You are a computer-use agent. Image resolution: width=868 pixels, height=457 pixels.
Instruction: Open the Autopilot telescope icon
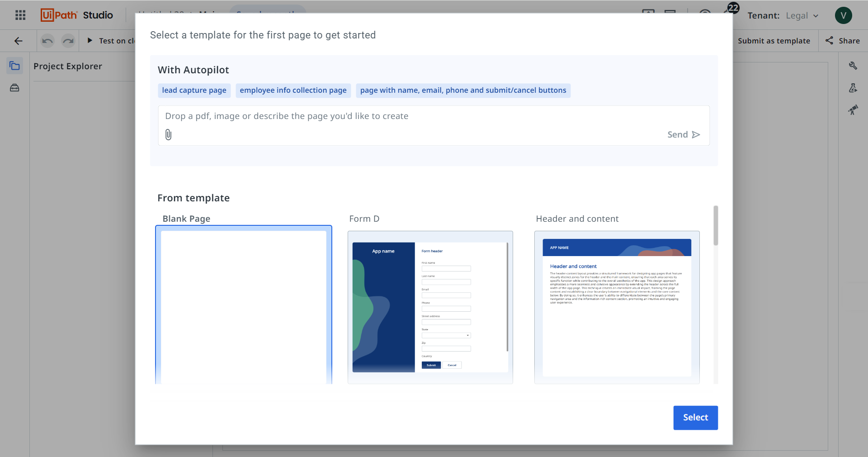tap(854, 110)
